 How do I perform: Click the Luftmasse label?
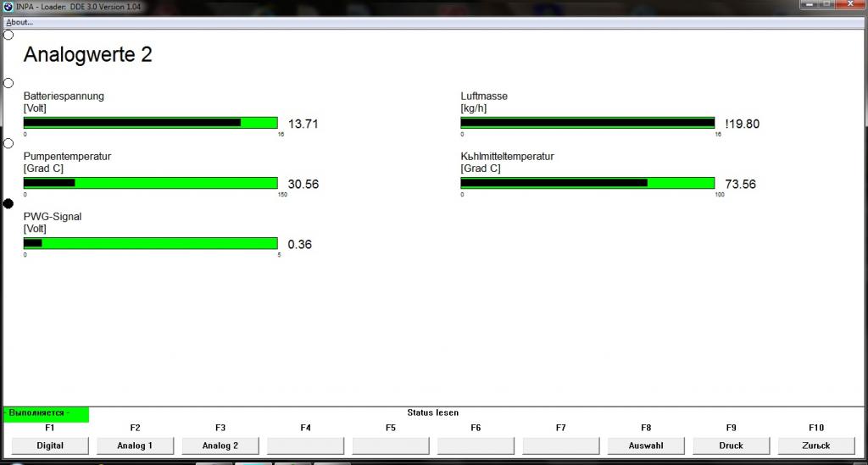click(x=484, y=97)
